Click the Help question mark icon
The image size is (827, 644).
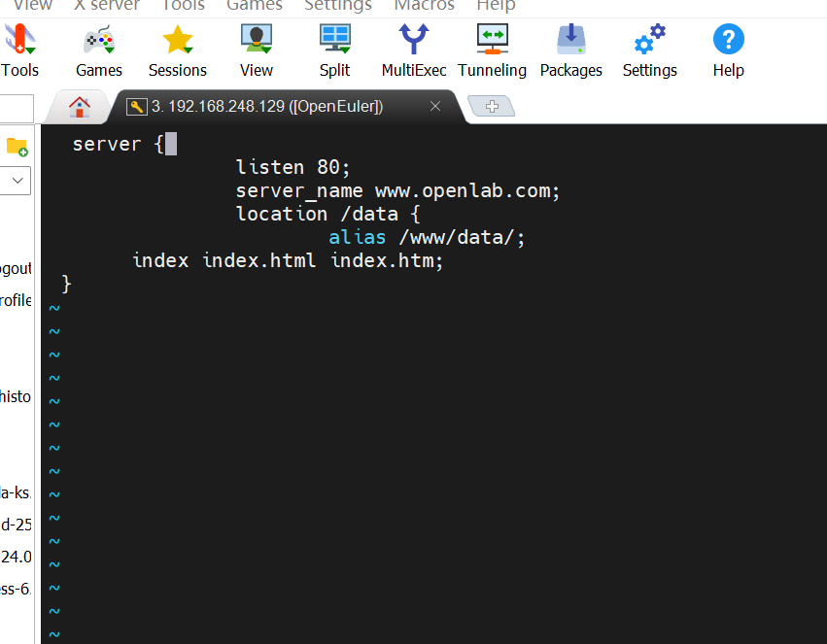[728, 41]
